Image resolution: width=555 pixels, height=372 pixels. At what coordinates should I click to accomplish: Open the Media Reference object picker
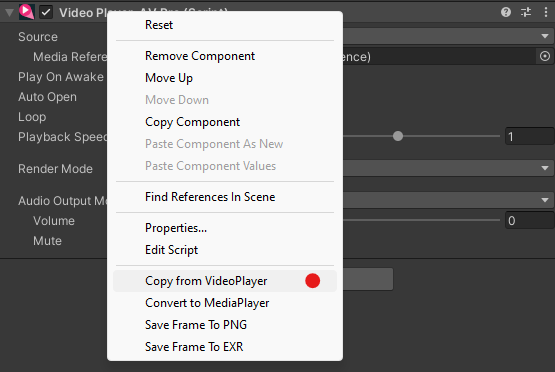point(545,56)
